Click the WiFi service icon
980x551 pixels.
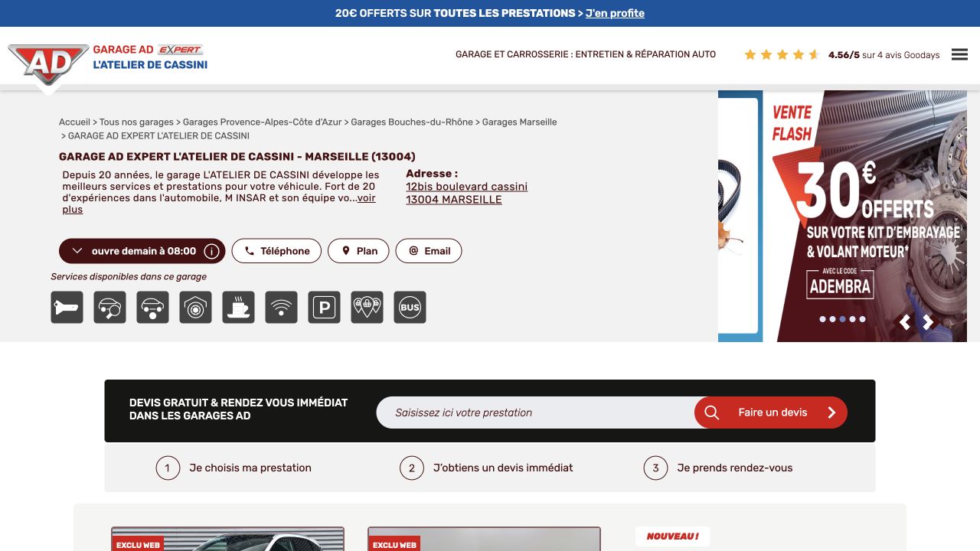[282, 308]
